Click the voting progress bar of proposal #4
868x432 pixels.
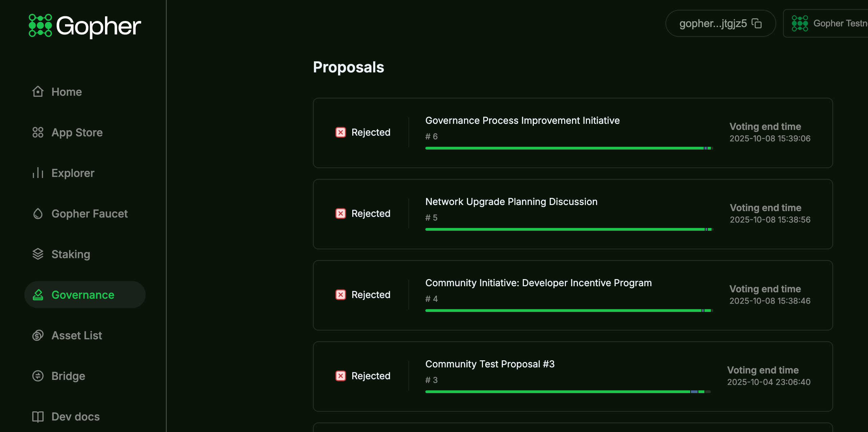(x=569, y=311)
